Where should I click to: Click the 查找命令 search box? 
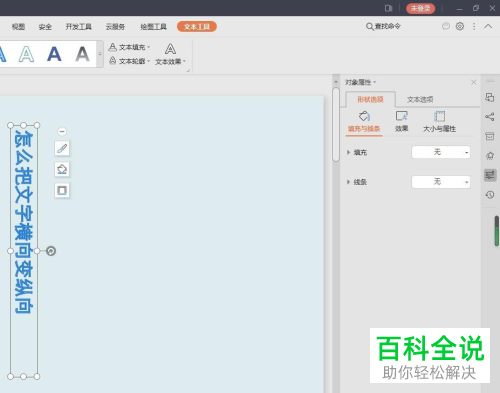pos(383,26)
